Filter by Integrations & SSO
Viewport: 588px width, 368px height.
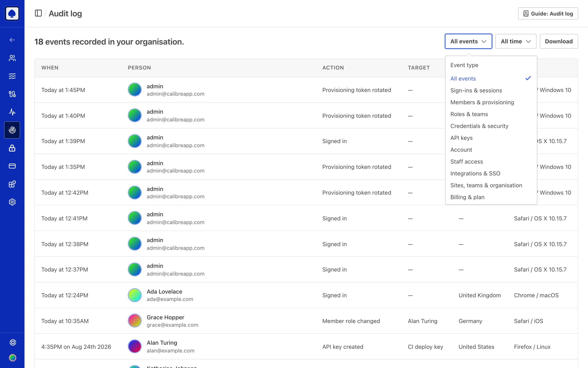tap(491, 173)
